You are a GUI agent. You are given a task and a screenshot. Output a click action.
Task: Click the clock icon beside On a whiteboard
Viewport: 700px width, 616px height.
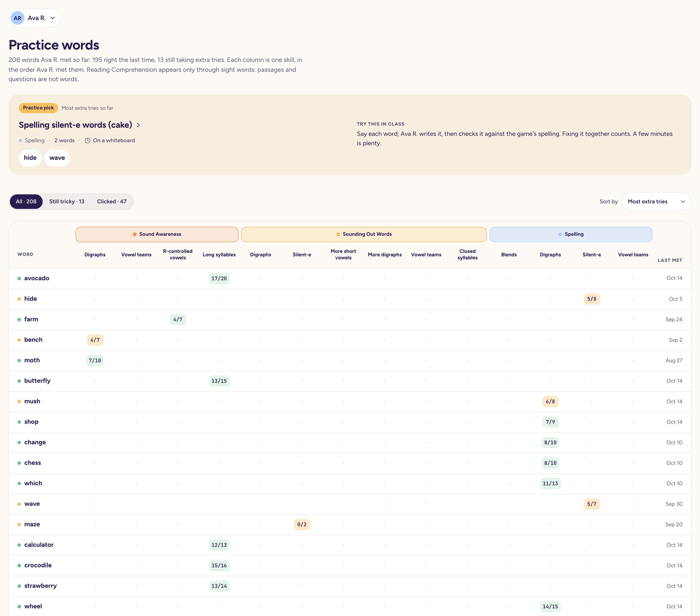87,140
